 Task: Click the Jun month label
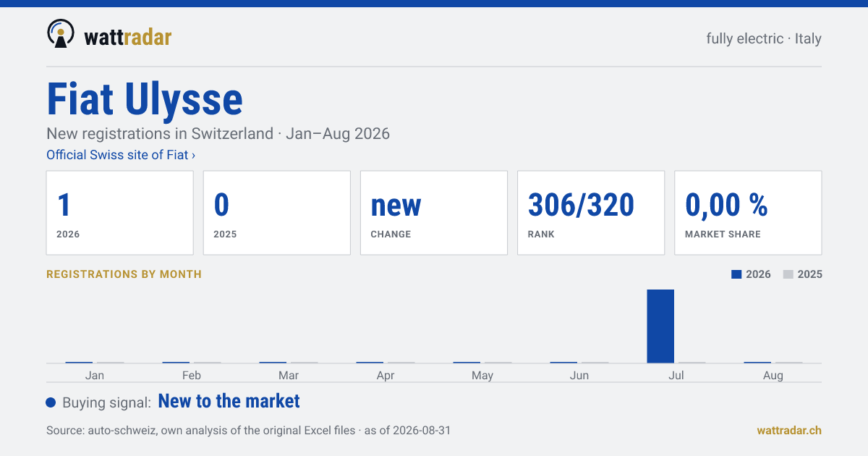point(579,375)
